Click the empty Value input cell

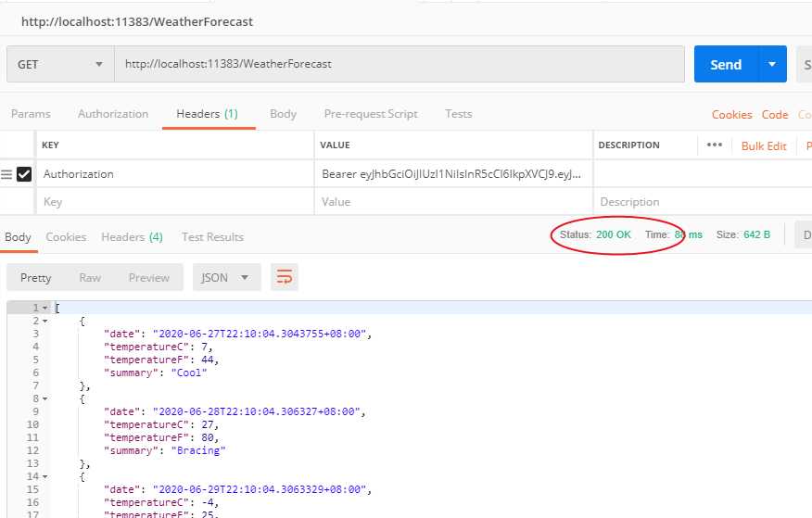[x=453, y=202]
